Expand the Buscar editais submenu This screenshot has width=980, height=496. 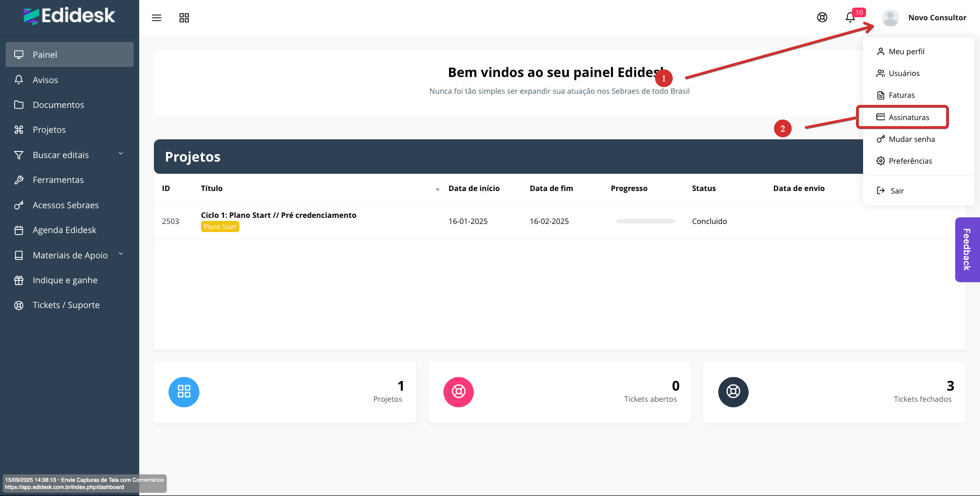[120, 155]
